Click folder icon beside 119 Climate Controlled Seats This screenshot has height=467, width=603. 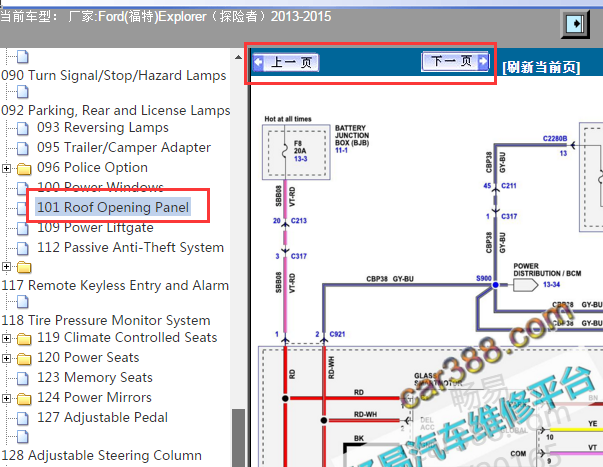point(24,339)
